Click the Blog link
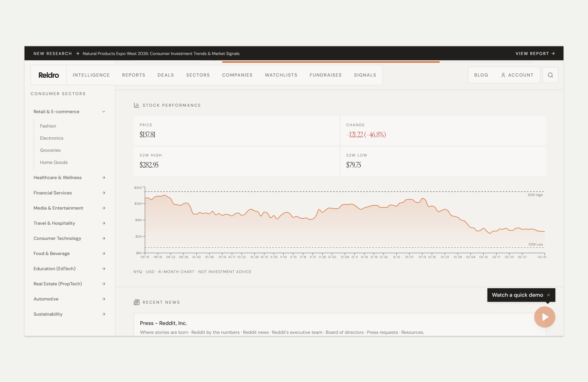 pos(481,75)
